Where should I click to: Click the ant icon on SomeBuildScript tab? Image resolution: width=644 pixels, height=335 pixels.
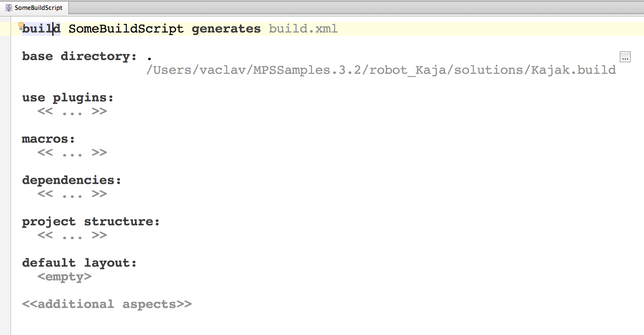click(9, 8)
